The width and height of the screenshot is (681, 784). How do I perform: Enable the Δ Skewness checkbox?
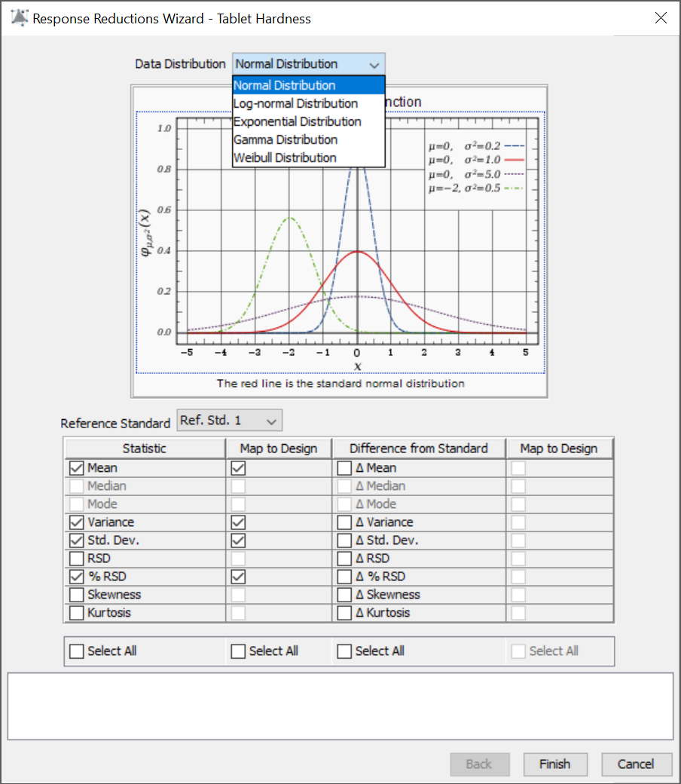point(344,595)
